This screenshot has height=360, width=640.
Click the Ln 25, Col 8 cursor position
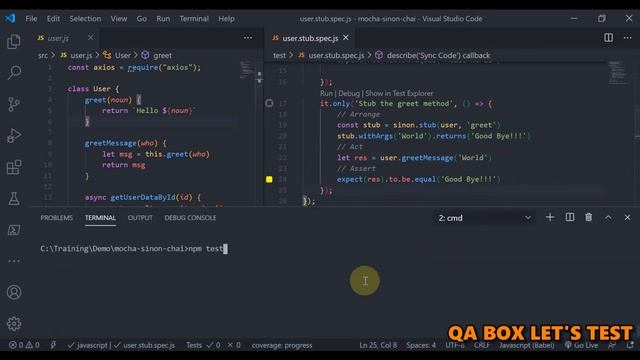tap(378, 345)
